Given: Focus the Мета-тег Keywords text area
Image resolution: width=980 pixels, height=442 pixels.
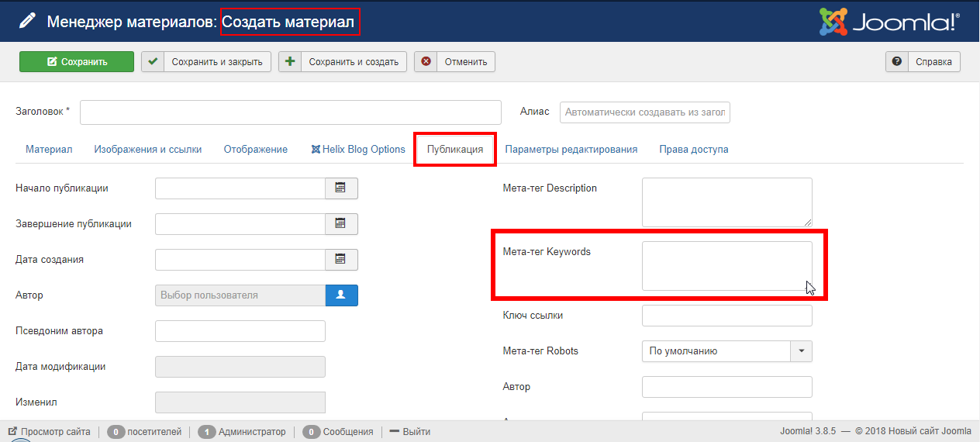Looking at the screenshot, I should click(x=726, y=266).
